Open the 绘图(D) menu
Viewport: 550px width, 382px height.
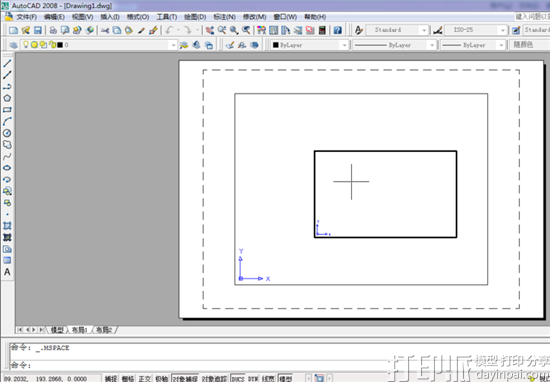click(x=195, y=17)
